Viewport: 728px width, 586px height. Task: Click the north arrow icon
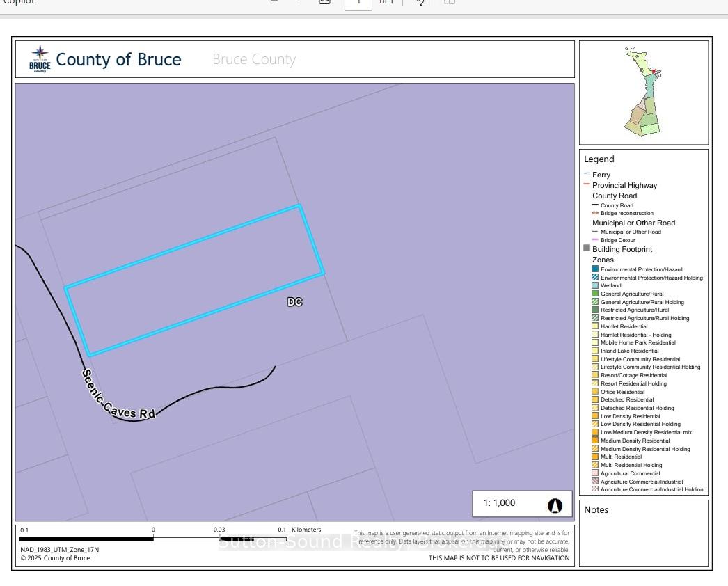555,505
